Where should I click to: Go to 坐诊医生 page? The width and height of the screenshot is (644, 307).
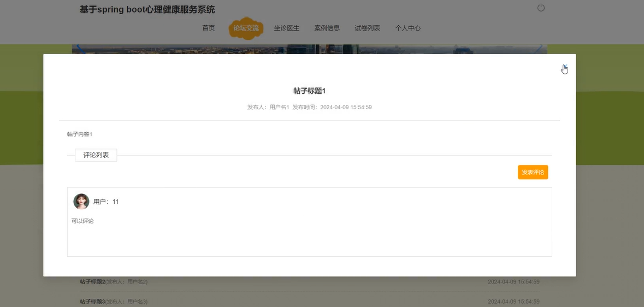pyautogui.click(x=287, y=28)
